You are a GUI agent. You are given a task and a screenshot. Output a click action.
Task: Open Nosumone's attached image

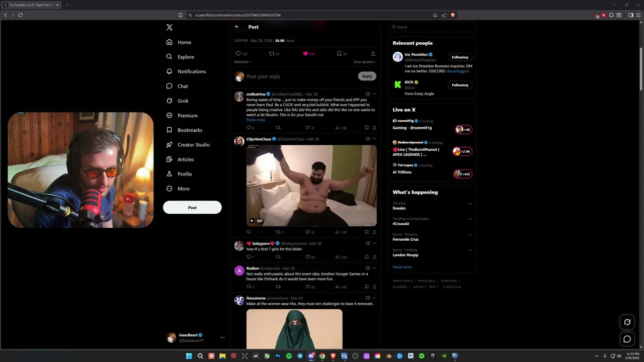(x=294, y=329)
